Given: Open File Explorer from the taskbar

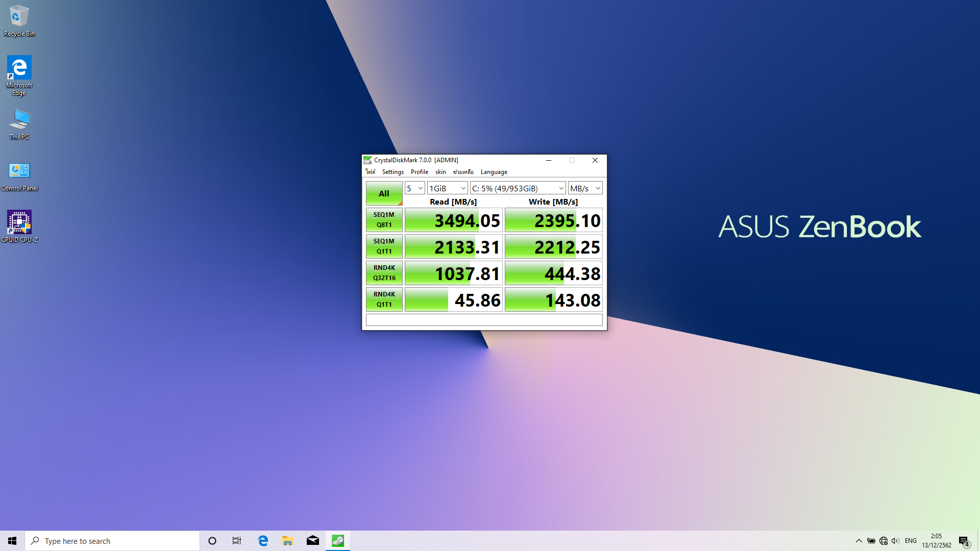Looking at the screenshot, I should (287, 541).
